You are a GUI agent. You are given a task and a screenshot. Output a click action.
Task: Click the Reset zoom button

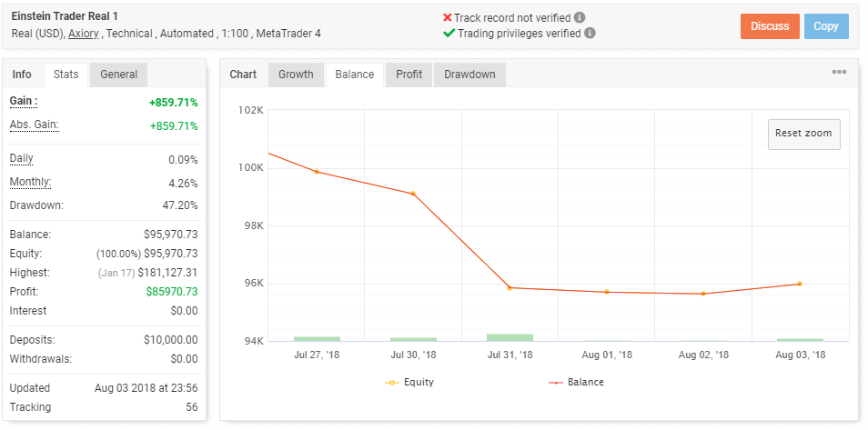point(803,134)
